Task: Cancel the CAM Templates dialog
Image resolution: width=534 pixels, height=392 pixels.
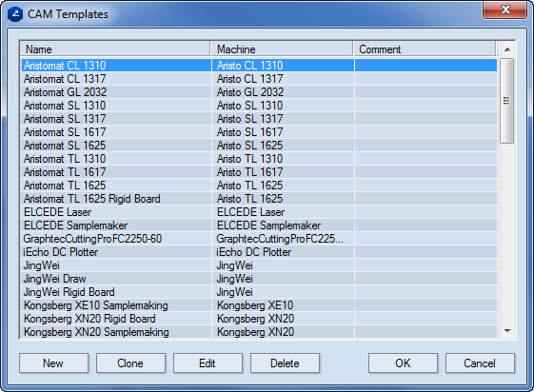Action: point(480,363)
